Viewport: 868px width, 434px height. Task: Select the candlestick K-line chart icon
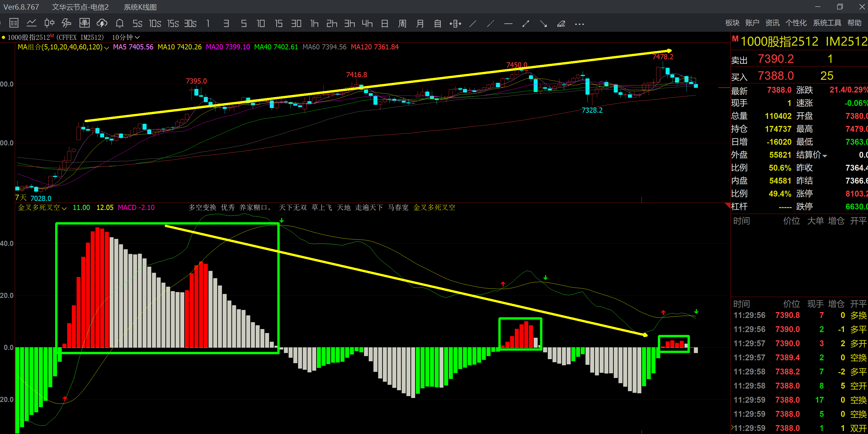pyautogui.click(x=49, y=23)
